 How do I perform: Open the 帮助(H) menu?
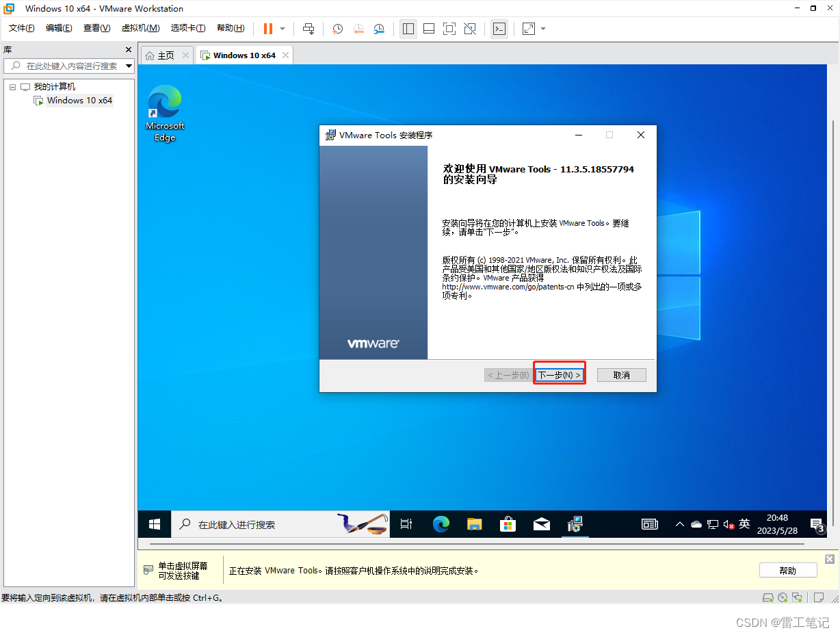point(231,28)
